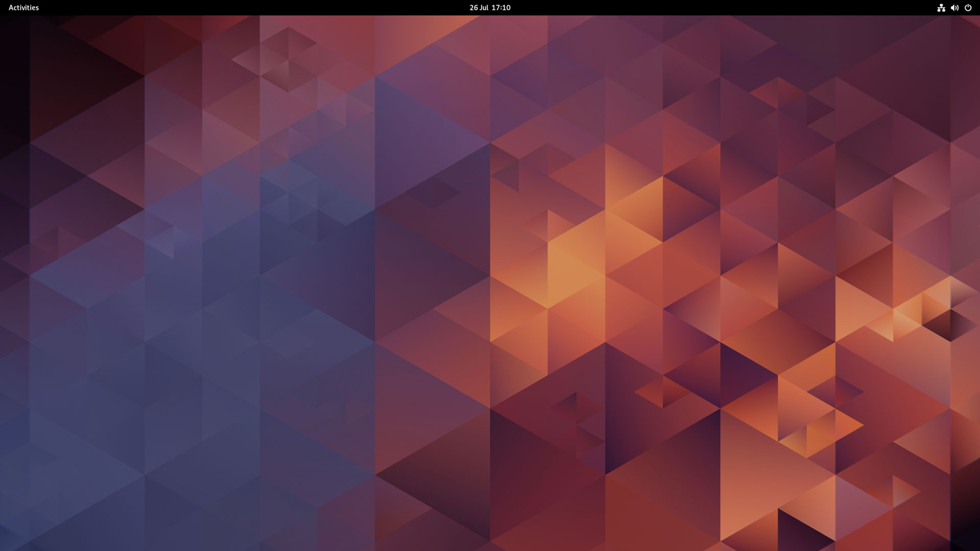Open the Activities overview
The height and width of the screenshot is (551, 980).
pos(23,8)
